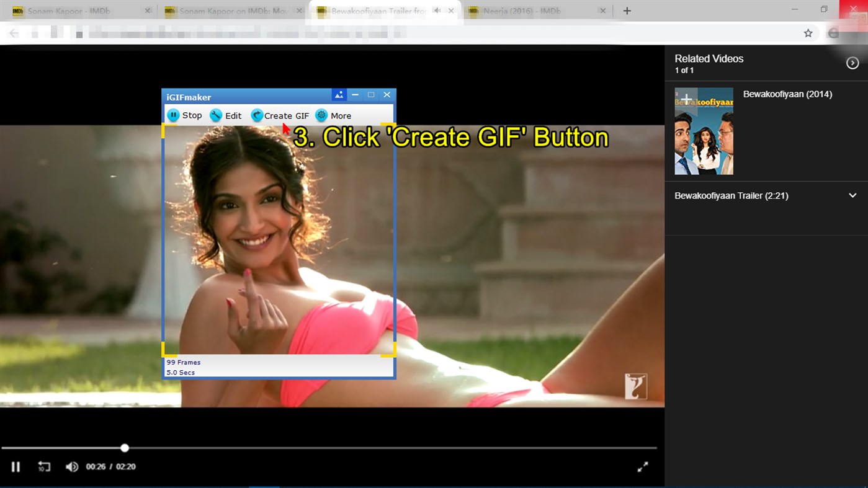Click the Create GIF curved-arrow icon
Image resolution: width=868 pixels, height=488 pixels.
coord(257,115)
